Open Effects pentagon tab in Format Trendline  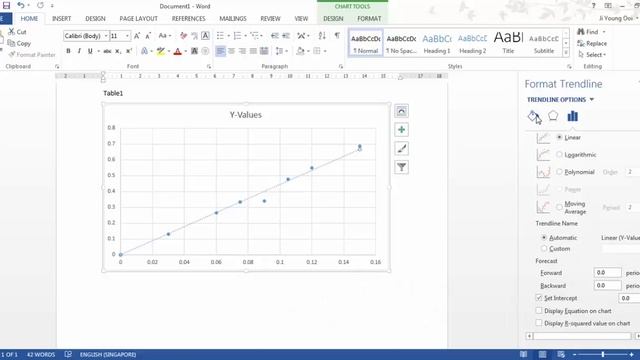coord(553,116)
